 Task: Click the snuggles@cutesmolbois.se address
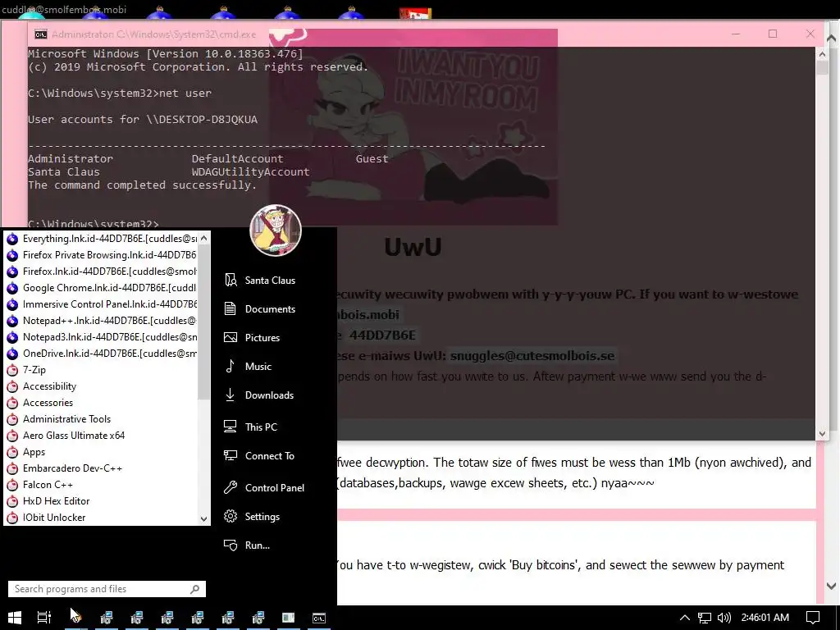532,356
